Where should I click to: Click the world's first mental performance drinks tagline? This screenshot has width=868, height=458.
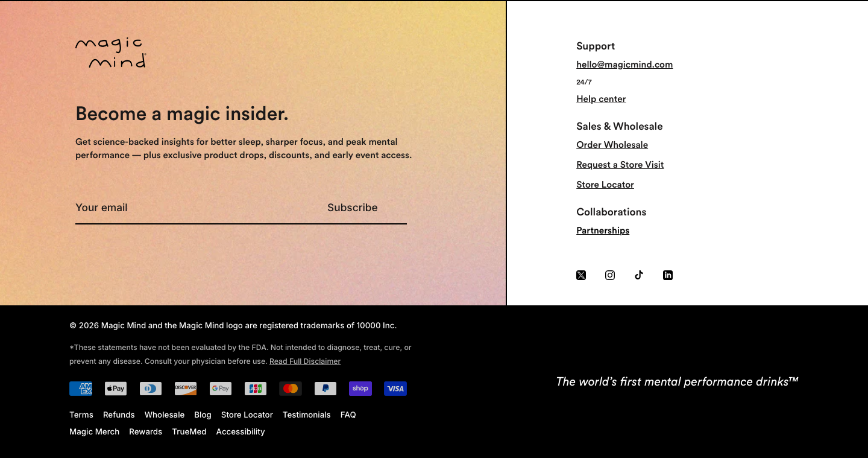[677, 381]
